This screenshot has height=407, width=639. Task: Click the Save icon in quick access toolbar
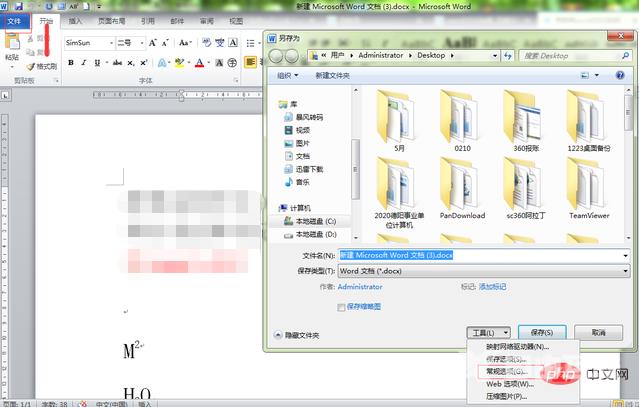tap(21, 6)
